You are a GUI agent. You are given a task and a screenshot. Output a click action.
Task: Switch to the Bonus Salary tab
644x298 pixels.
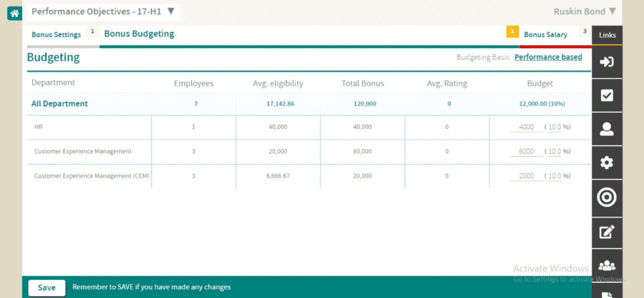[545, 35]
